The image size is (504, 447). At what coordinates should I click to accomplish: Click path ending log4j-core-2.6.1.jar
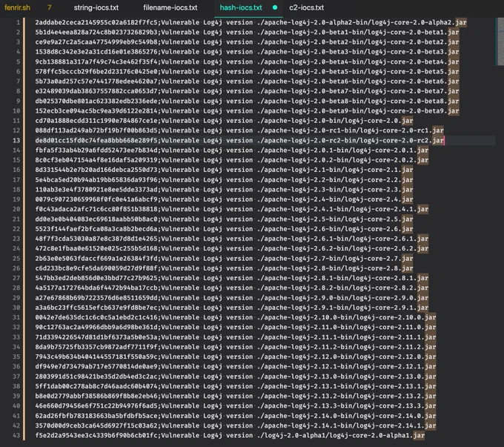coord(342,239)
